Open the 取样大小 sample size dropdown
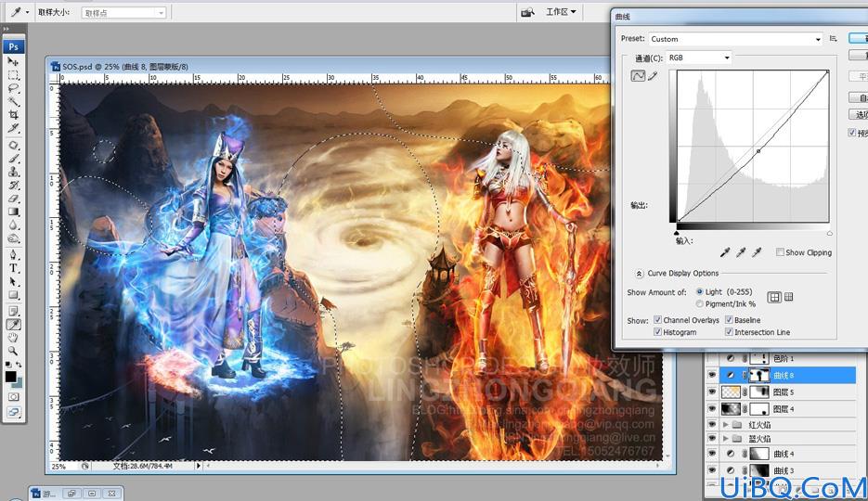Viewport: 868px width, 501px height. (124, 12)
